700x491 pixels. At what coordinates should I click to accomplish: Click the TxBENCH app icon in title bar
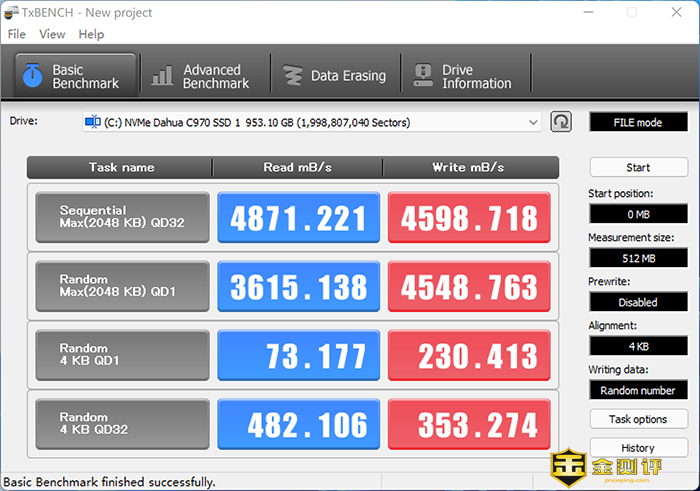[12, 13]
